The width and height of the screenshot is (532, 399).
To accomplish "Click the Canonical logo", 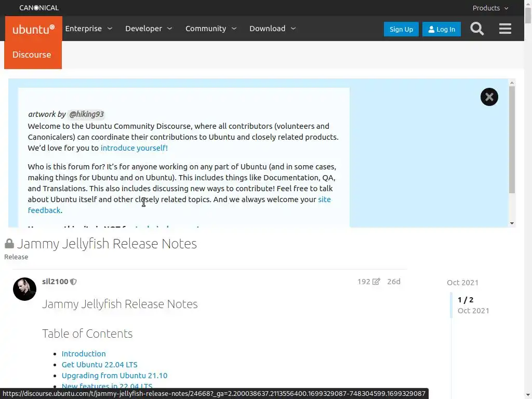I will (38, 8).
